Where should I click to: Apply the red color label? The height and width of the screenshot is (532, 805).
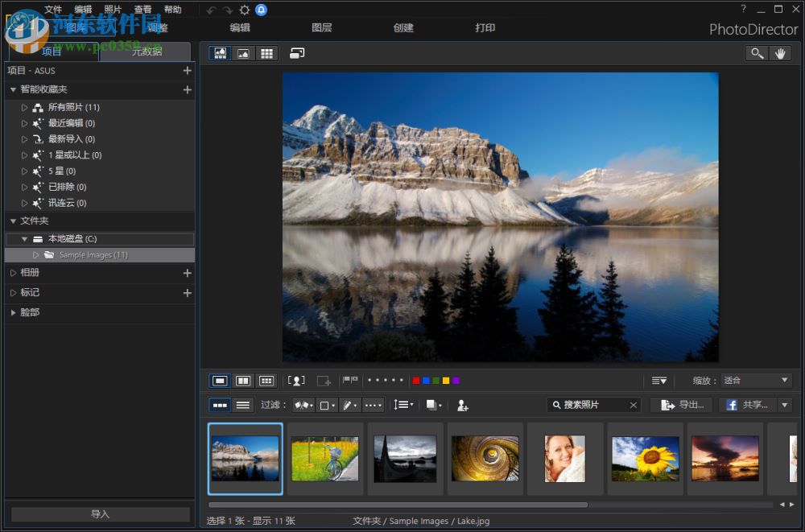(x=415, y=381)
